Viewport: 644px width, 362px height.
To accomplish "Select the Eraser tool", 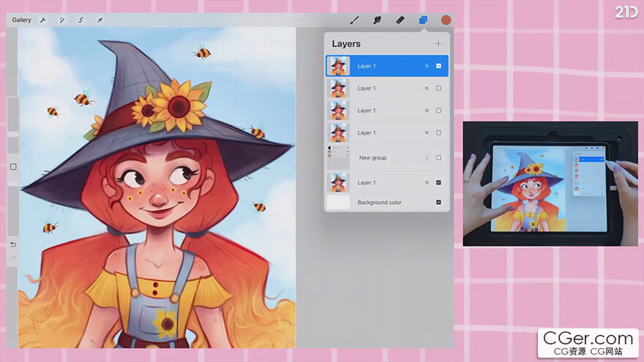I will (x=400, y=20).
